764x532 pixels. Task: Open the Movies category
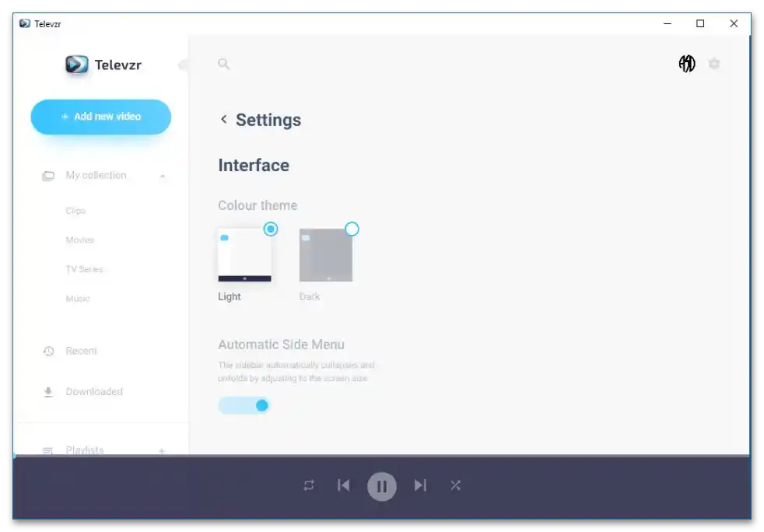79,240
